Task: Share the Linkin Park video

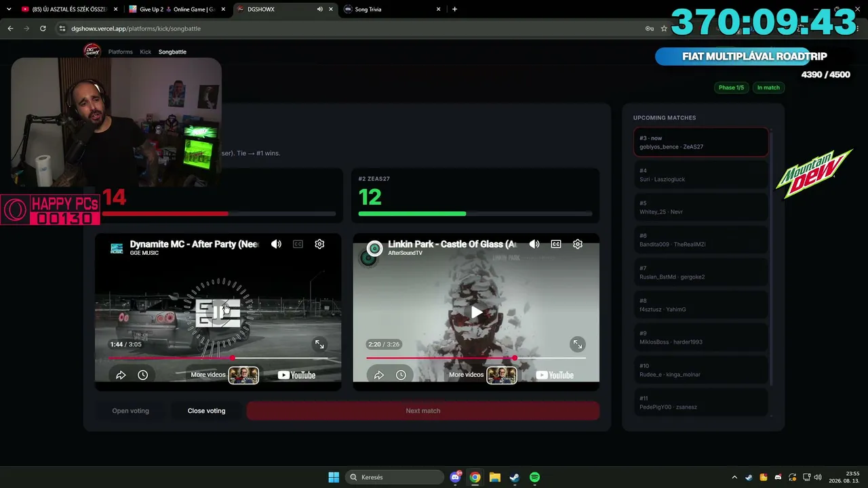Action: (379, 375)
